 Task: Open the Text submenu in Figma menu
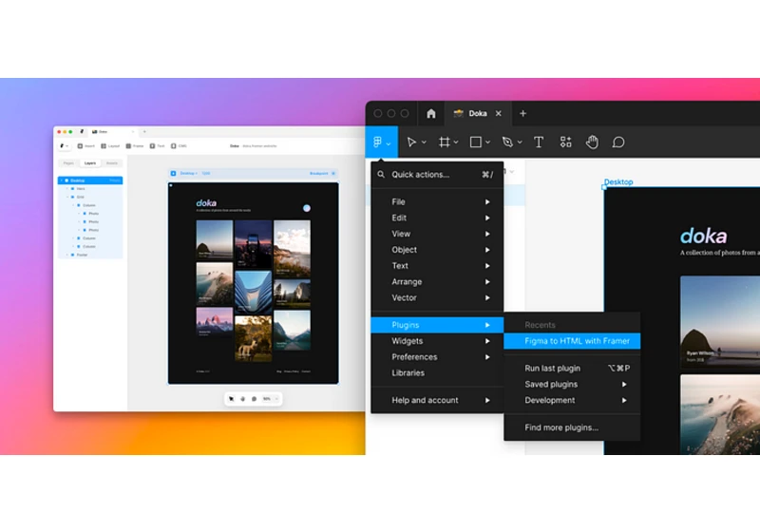(x=437, y=265)
